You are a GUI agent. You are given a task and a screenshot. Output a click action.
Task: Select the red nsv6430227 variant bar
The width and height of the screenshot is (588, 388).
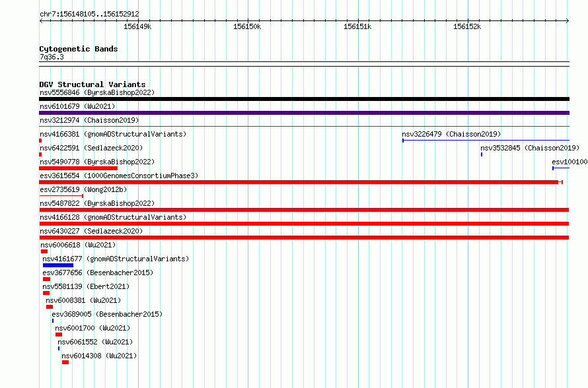click(x=304, y=238)
